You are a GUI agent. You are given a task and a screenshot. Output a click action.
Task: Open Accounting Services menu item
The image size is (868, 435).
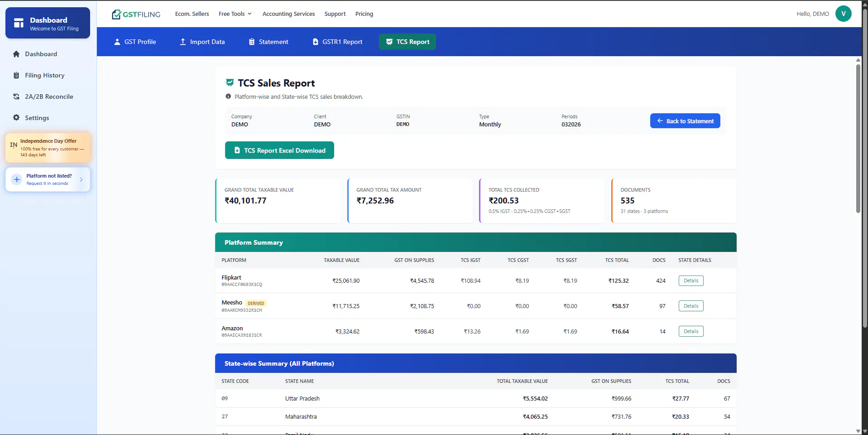coord(288,14)
